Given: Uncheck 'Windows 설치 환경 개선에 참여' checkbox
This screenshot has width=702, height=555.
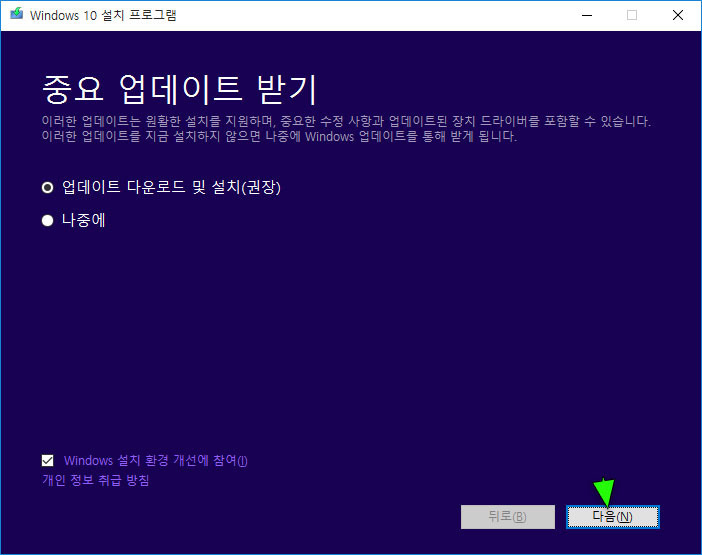Looking at the screenshot, I should tap(47, 460).
